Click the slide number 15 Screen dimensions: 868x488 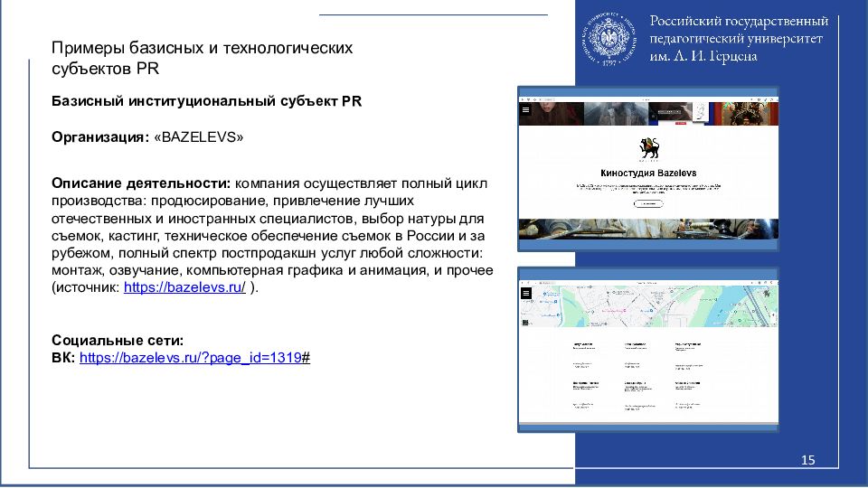[x=807, y=460]
